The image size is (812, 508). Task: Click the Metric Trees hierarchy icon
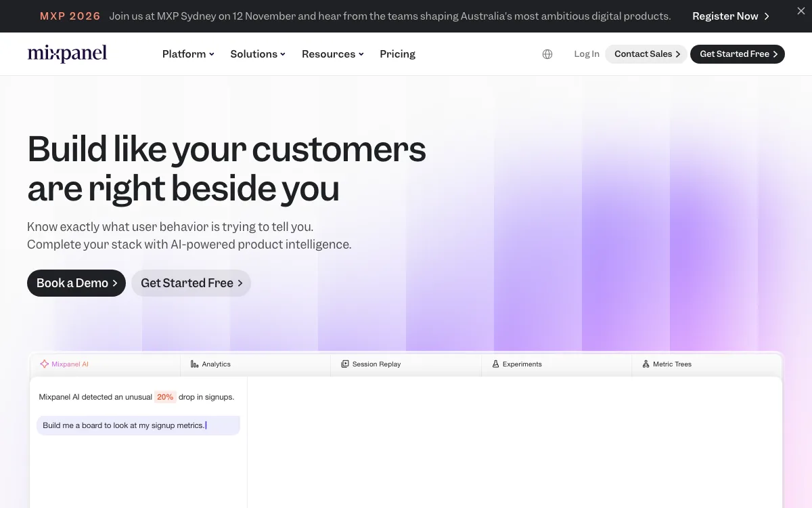point(646,364)
